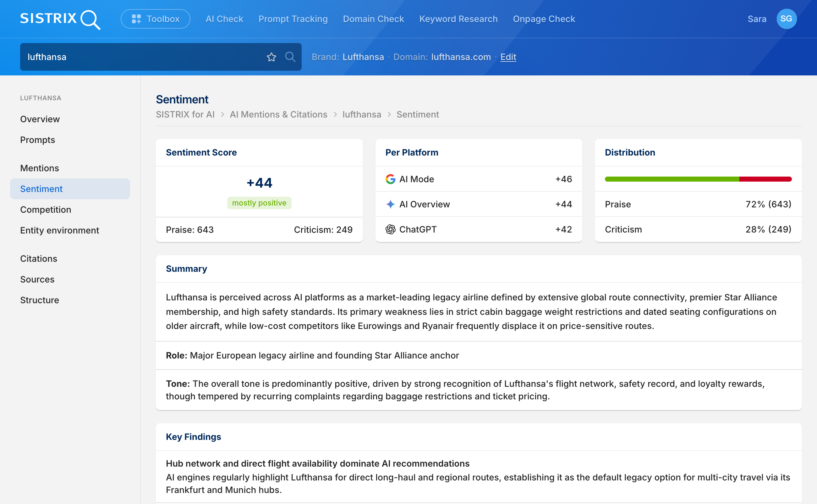
Task: Click the +44 sentiment score value
Action: [259, 183]
